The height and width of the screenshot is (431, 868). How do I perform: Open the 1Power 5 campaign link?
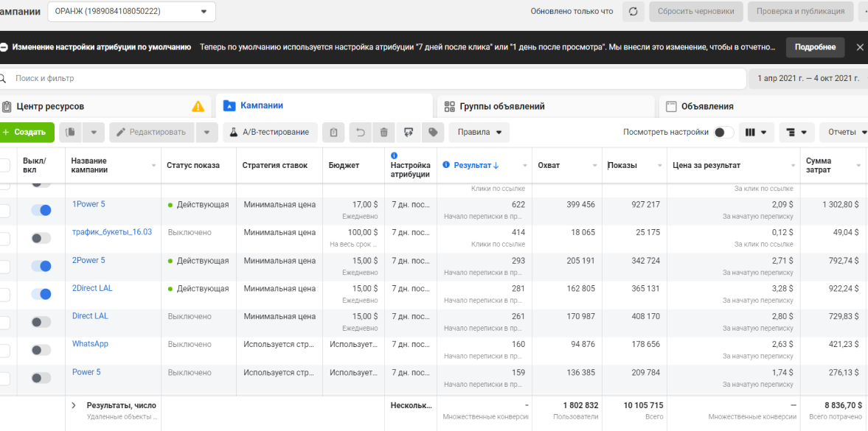tap(88, 203)
